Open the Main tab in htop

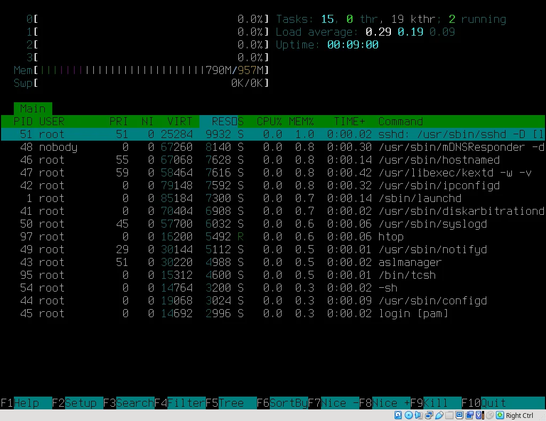coord(33,109)
